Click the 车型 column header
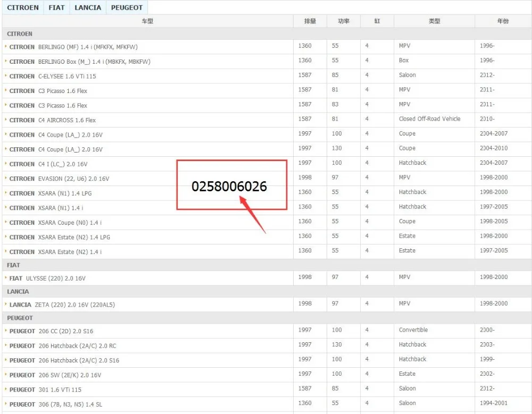This screenshot has width=532, height=414. [x=147, y=21]
